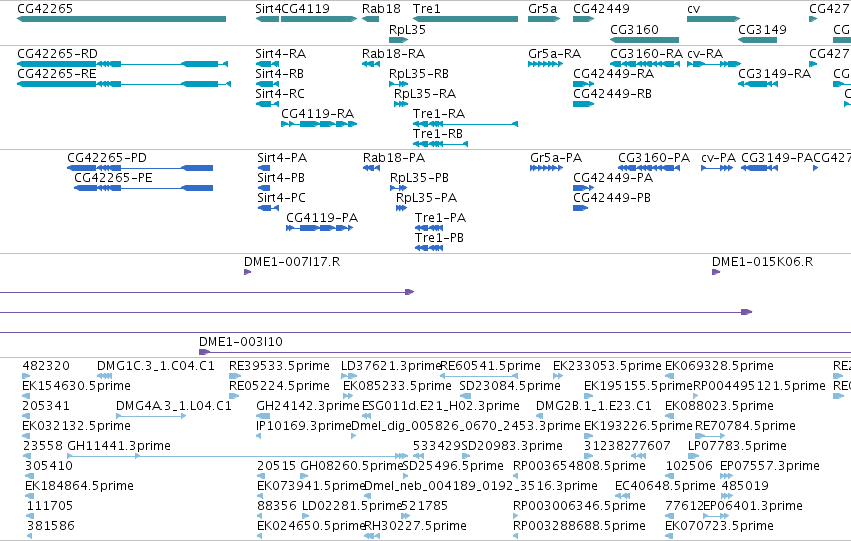Click the EST 482320 label

point(46,366)
